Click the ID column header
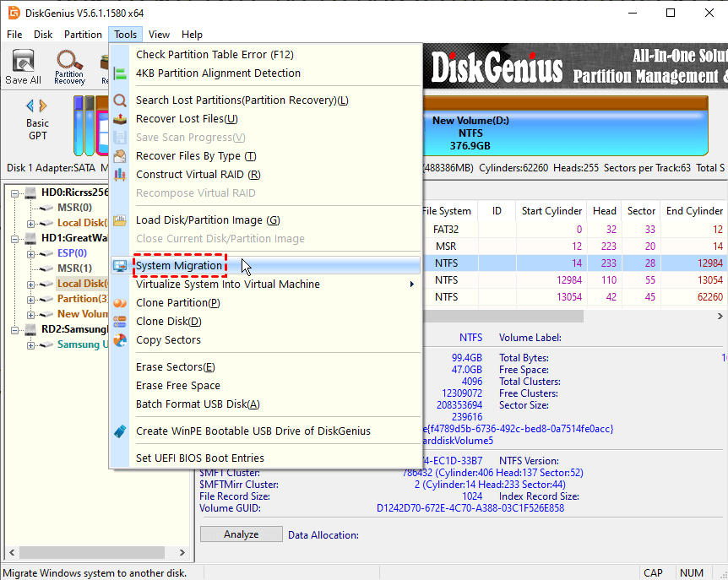 tap(497, 211)
